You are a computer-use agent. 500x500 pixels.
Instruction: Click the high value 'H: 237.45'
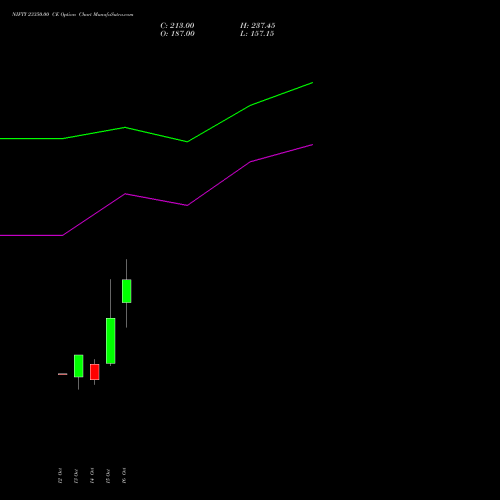[258, 26]
